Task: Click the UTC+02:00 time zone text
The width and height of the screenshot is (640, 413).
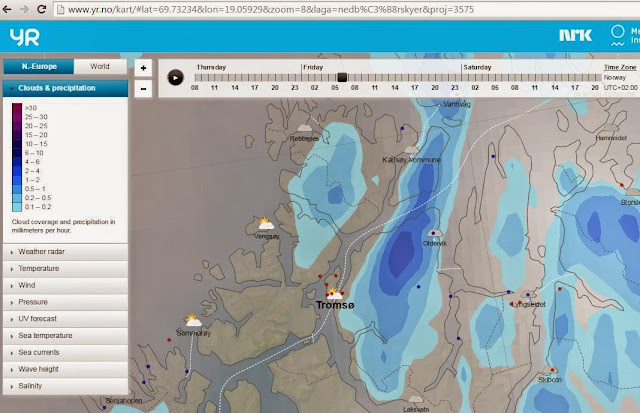Action: (x=620, y=87)
